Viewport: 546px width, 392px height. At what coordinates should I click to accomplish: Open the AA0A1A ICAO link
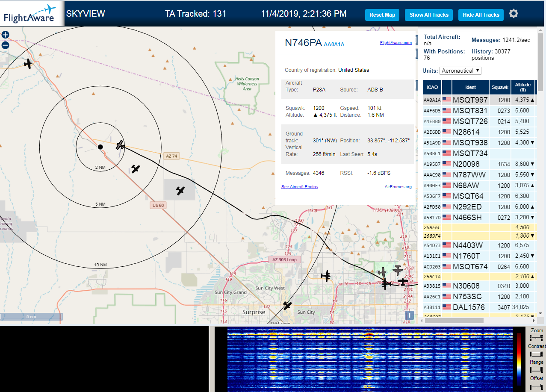(334, 44)
